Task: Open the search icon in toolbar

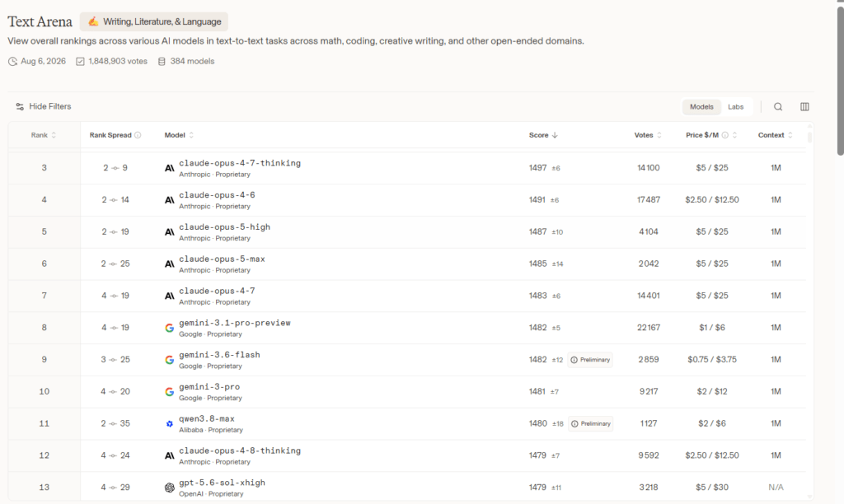Action: coord(778,106)
